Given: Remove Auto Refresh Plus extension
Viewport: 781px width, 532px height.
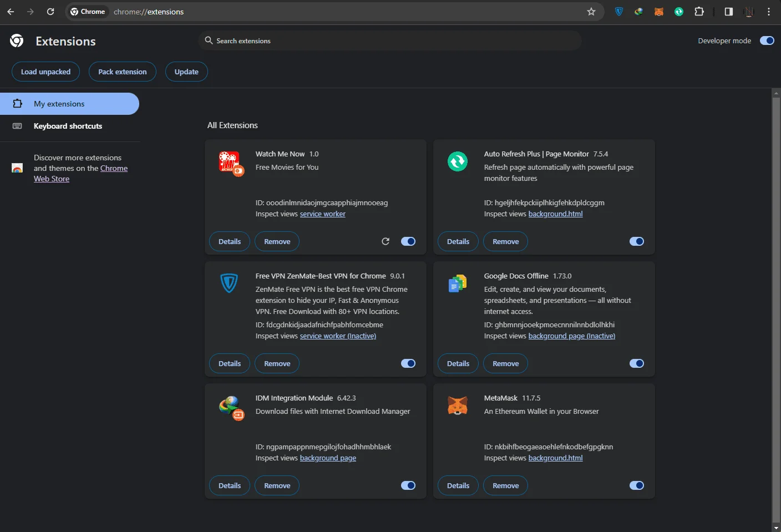Looking at the screenshot, I should [506, 241].
